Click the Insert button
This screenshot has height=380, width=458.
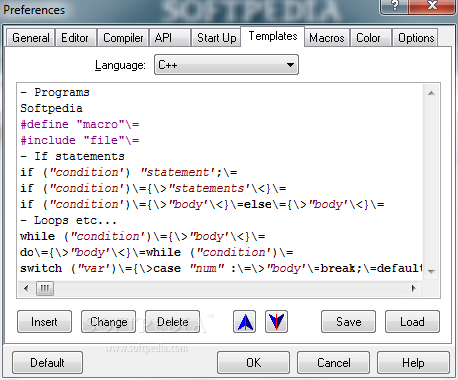coord(44,322)
